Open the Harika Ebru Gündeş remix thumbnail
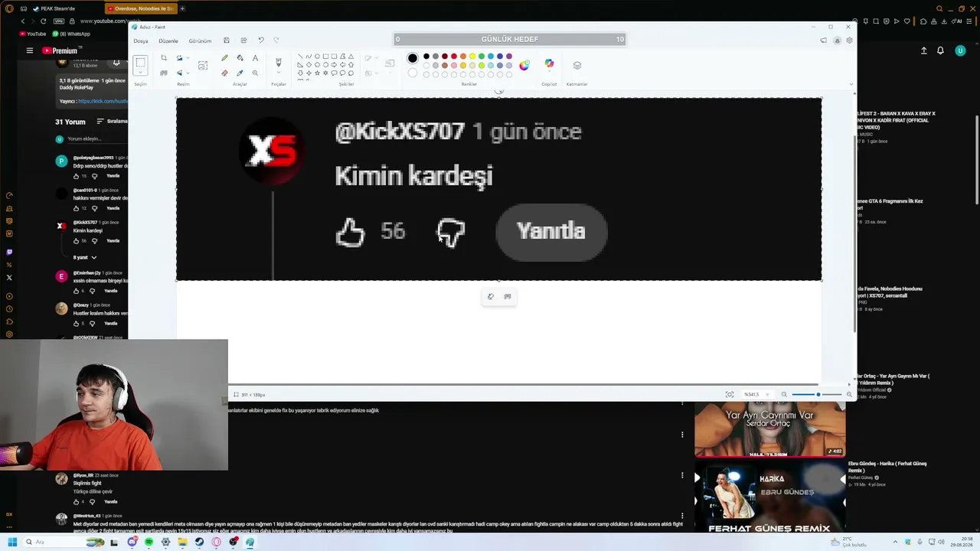This screenshot has height=551, width=980. [x=769, y=496]
